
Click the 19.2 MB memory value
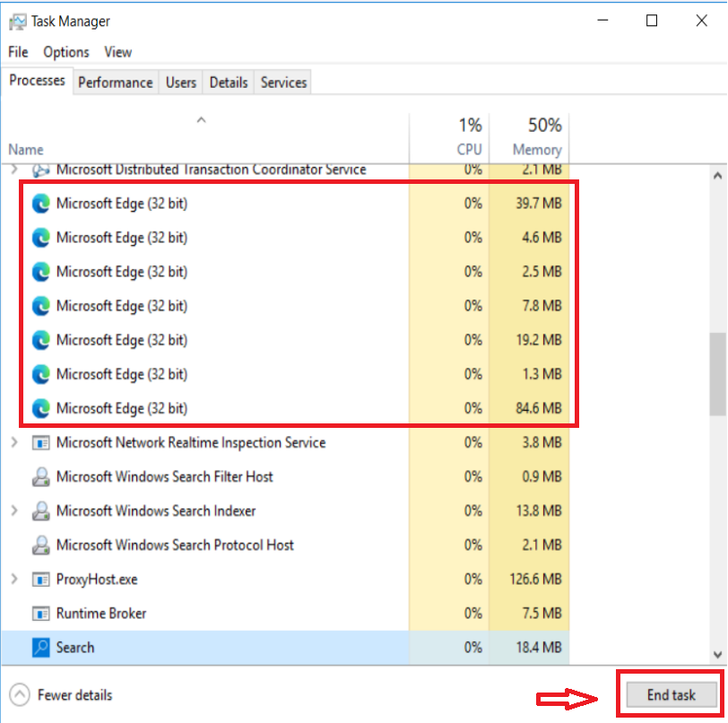tap(539, 340)
